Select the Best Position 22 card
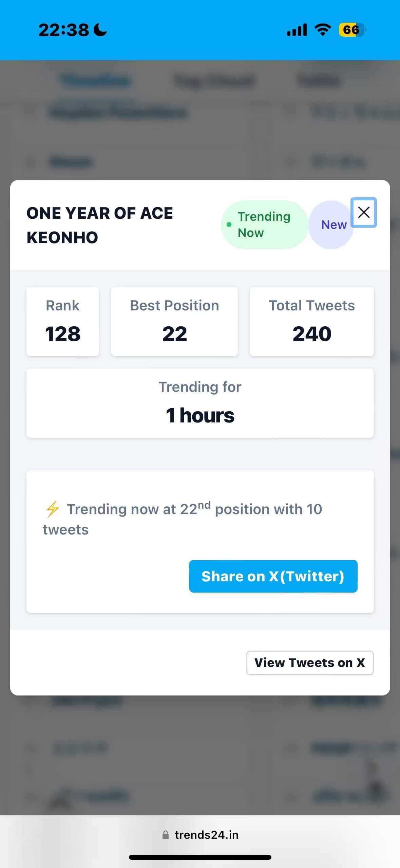 (174, 321)
